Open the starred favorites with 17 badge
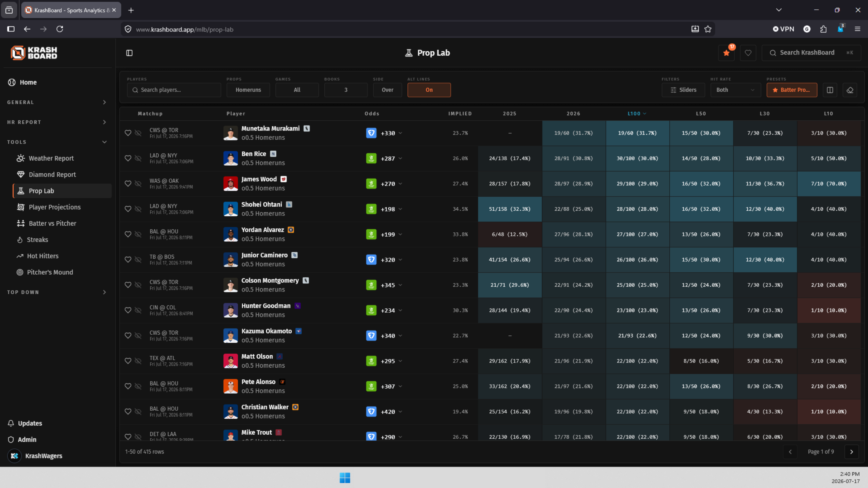Image resolution: width=868 pixels, height=488 pixels. (726, 53)
